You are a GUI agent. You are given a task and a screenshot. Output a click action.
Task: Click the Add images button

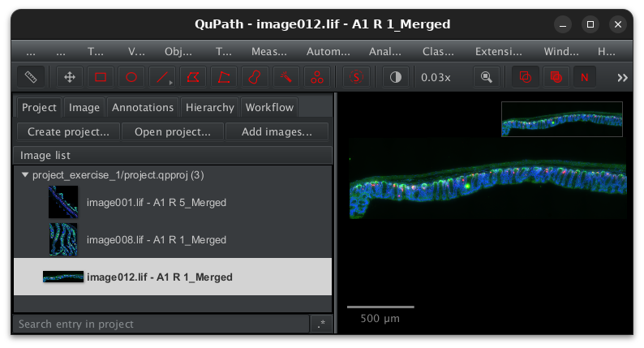point(277,131)
